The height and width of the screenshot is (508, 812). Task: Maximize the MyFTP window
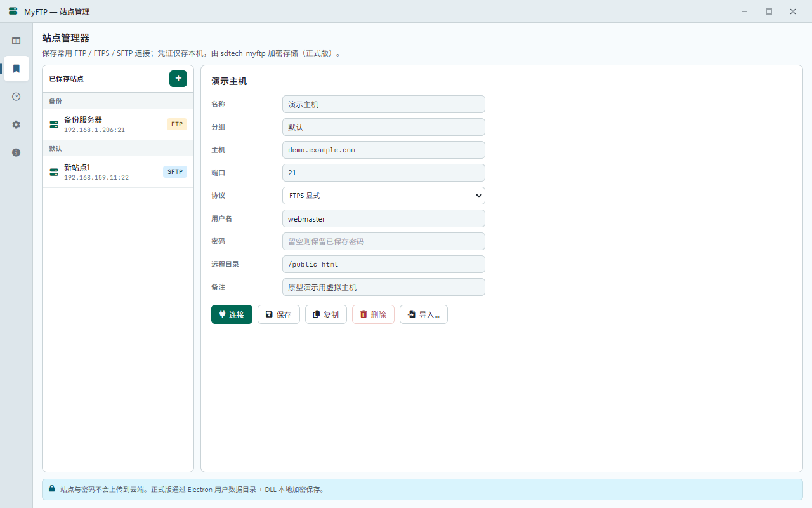[x=769, y=11]
